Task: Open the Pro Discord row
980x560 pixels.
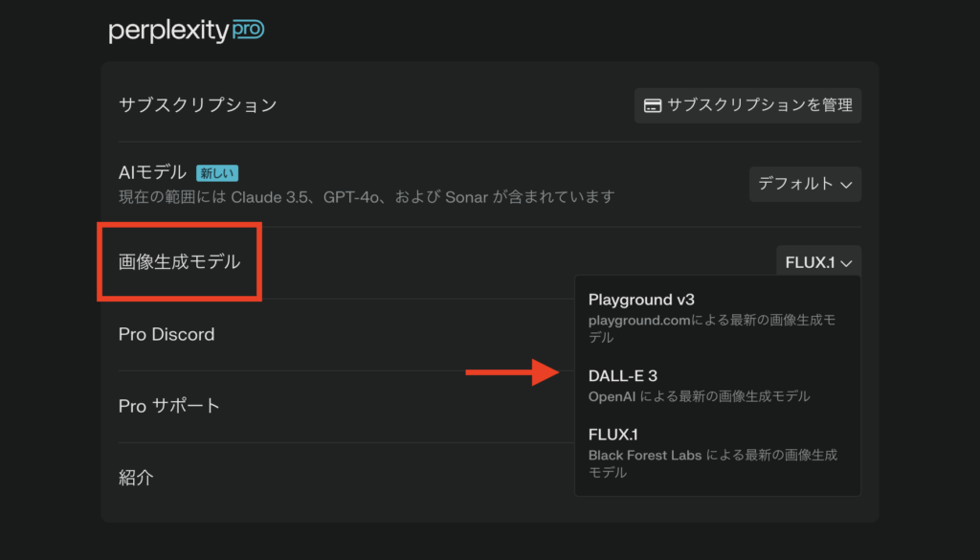Action: (x=167, y=334)
